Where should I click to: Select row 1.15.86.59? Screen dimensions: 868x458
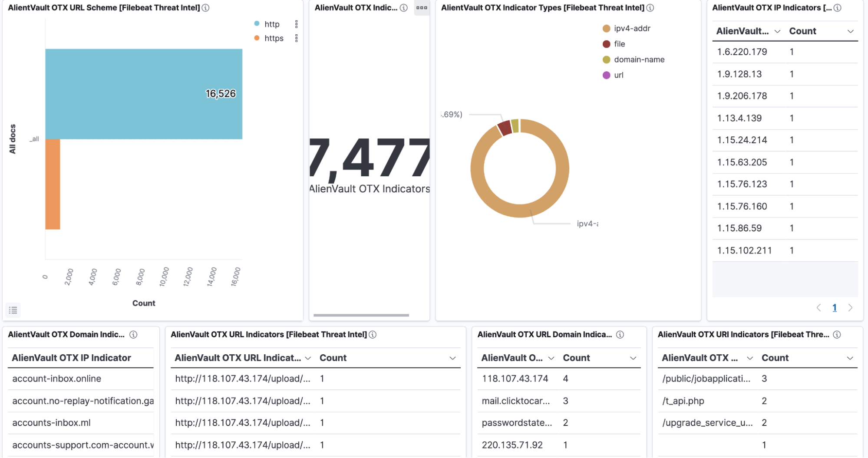point(785,228)
